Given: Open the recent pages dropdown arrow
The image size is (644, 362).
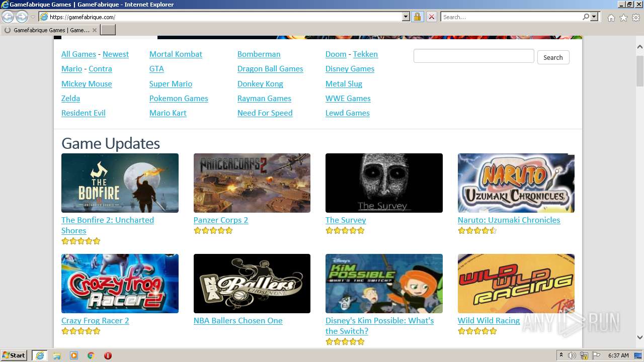Looking at the screenshot, I should click(x=33, y=17).
